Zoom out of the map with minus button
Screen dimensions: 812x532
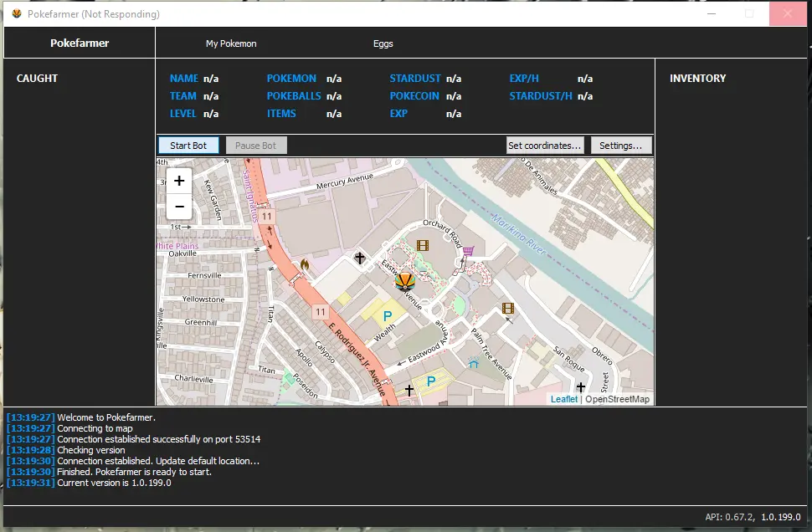click(179, 207)
